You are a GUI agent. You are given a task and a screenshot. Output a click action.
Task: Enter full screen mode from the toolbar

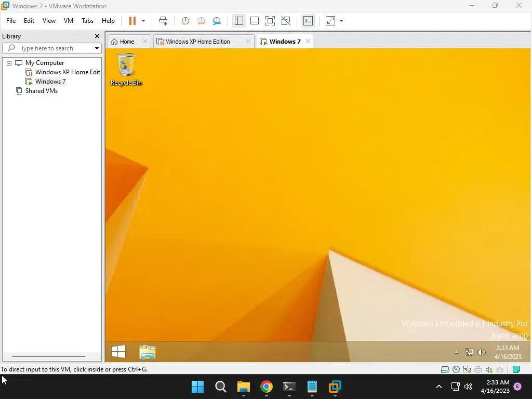click(x=270, y=21)
